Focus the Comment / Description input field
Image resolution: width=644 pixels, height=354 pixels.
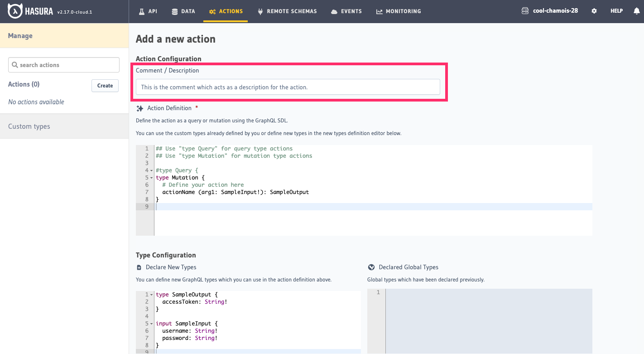coord(288,87)
